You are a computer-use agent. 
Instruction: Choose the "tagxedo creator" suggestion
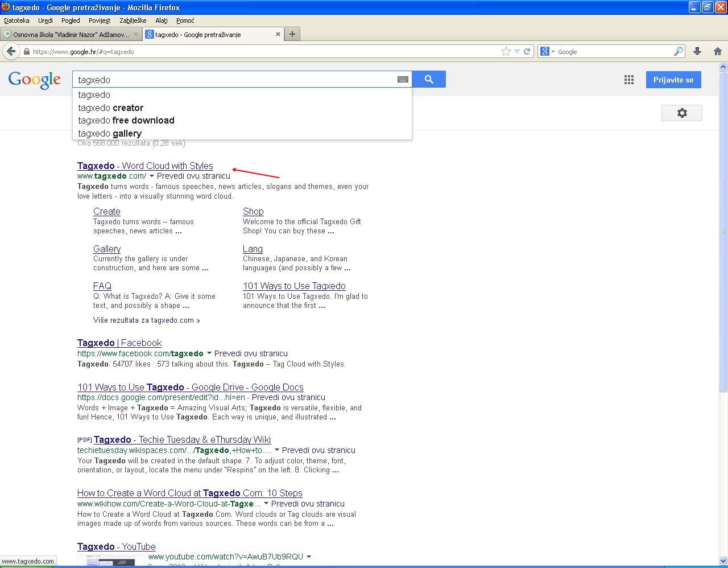242,108
